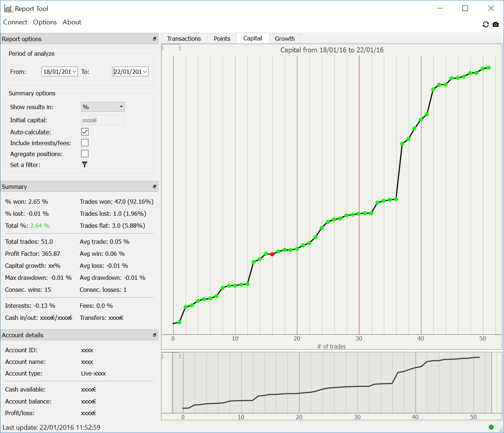504x433 pixels.
Task: Click "Trades flat: 3.0 (5.88%)" in Summary
Action: pyautogui.click(x=112, y=226)
